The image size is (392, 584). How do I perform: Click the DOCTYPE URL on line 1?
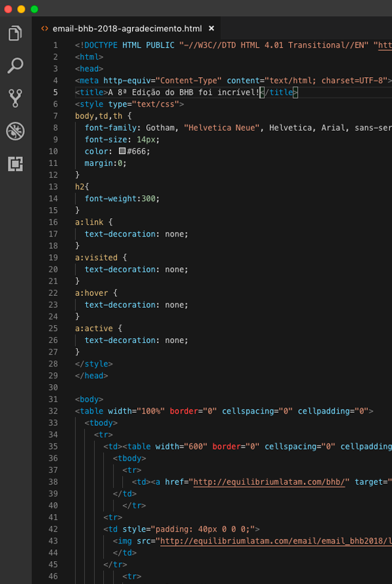(x=384, y=45)
